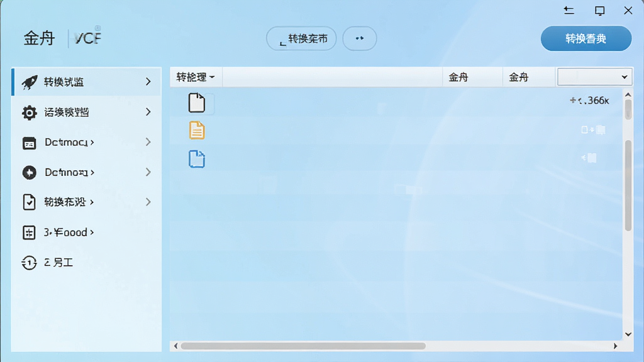Image resolution: width=644 pixels, height=362 pixels.
Task: Select the Dcfnno sidebar entry label
Action: tap(66, 172)
